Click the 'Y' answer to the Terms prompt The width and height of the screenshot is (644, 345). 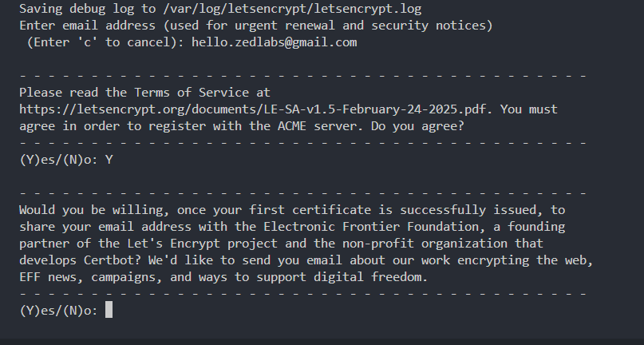click(109, 160)
